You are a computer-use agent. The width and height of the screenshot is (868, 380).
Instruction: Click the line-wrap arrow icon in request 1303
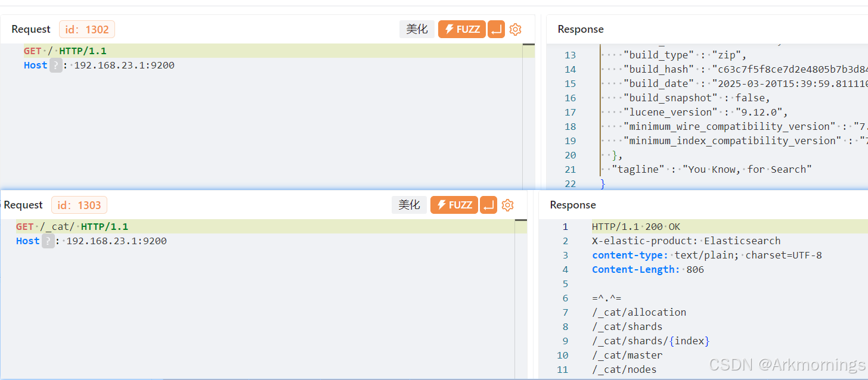pyautogui.click(x=488, y=205)
